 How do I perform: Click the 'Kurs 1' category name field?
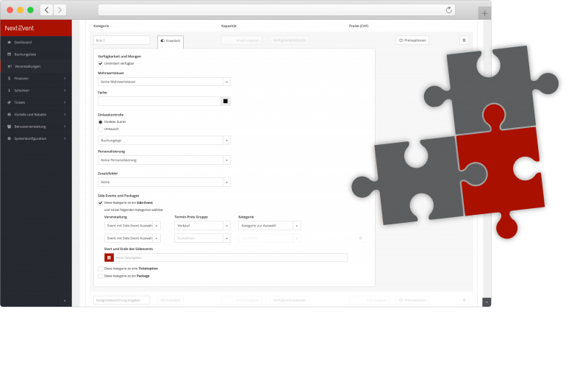[122, 40]
